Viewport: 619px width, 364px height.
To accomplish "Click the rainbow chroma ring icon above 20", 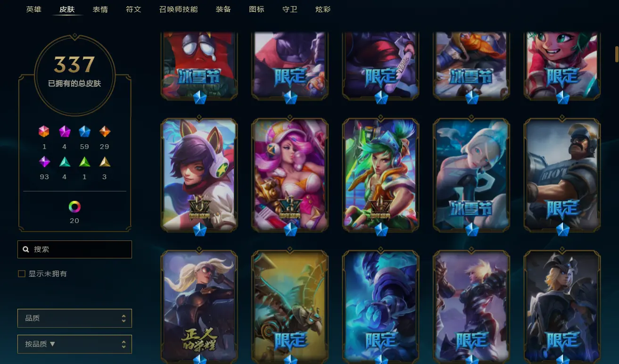I will 74,207.
